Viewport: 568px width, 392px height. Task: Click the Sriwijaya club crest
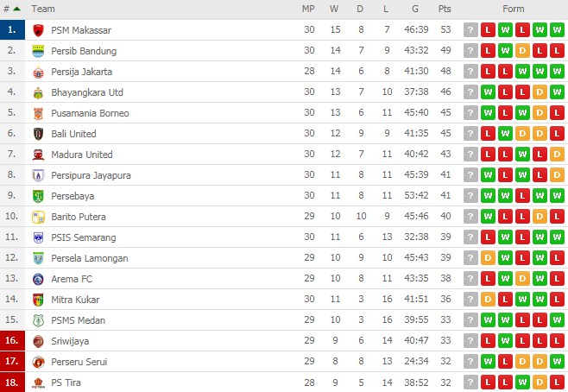pyautogui.click(x=38, y=341)
